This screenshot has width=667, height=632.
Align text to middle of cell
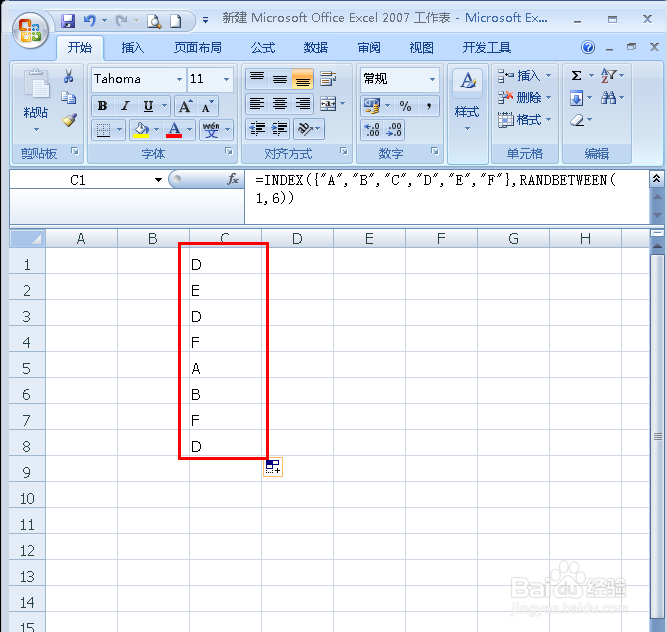pos(279,79)
